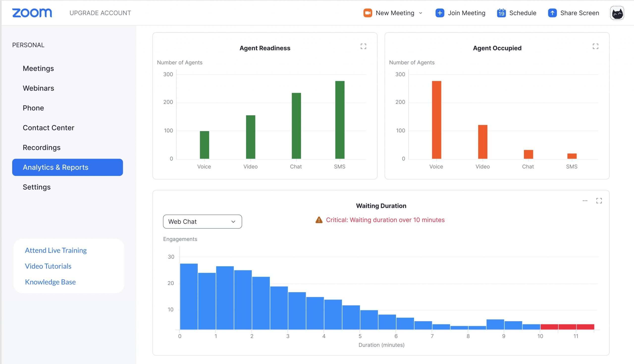Open the cat profile avatar
Viewport: 634px width, 364px height.
tap(617, 13)
